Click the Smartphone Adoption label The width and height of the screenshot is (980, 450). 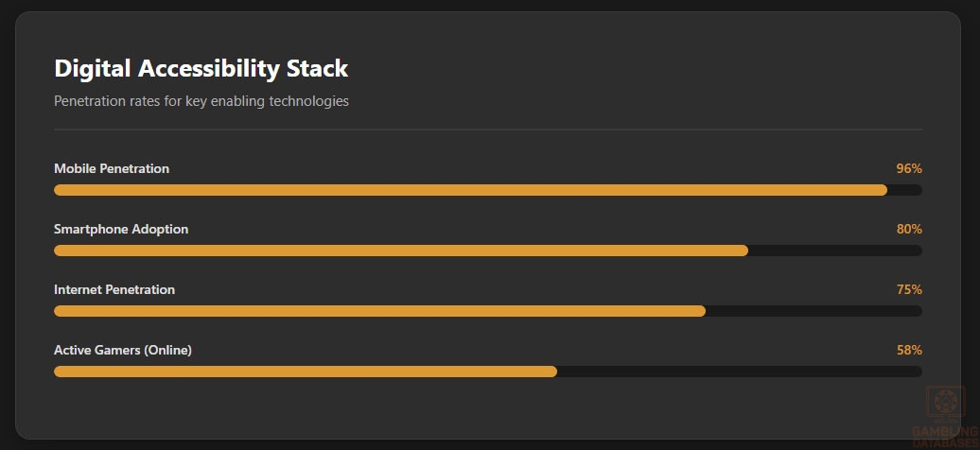pos(121,229)
